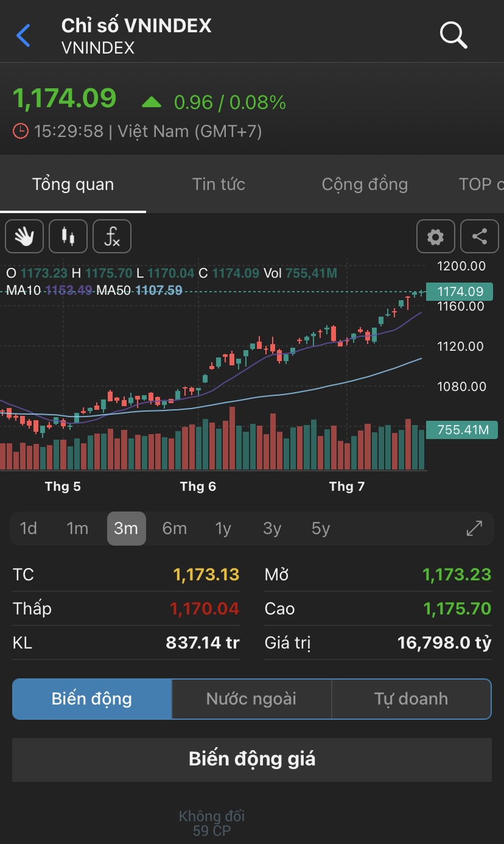Open the Cộng đồng tab
Screen dimensions: 504x844
[365, 185]
